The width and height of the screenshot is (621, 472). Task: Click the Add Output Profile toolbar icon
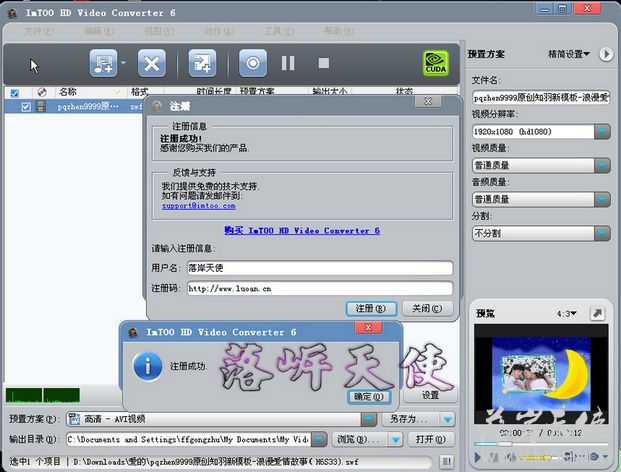[x=202, y=63]
